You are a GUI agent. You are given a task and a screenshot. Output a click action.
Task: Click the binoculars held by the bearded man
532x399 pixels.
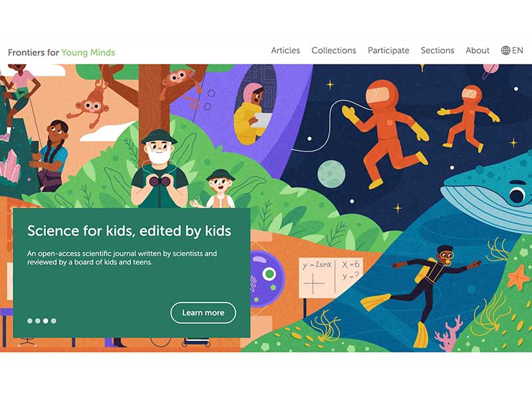(x=160, y=181)
